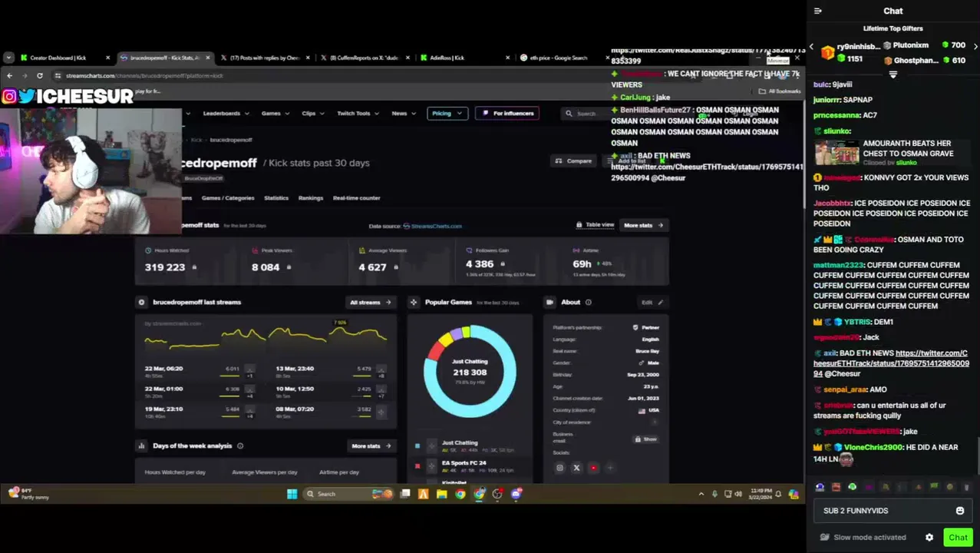Click Just Chatting cyan legend swatch
980x553 pixels.
pos(417,446)
